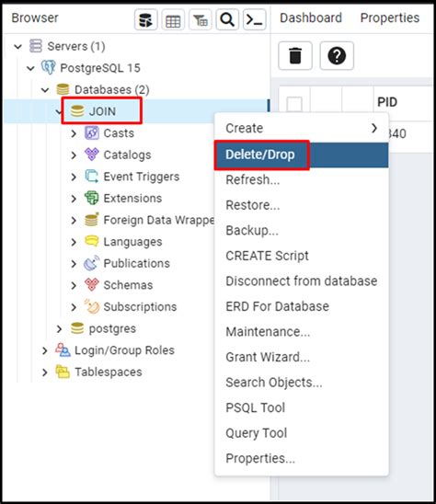Launch PSQL Tool terminal icon
The image size is (436, 504).
(254, 20)
